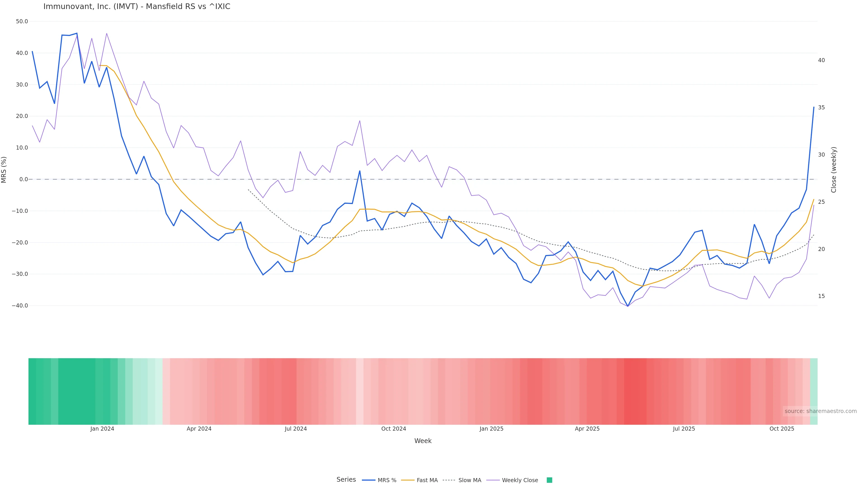Click the light green final heatmap bar

tap(814, 391)
